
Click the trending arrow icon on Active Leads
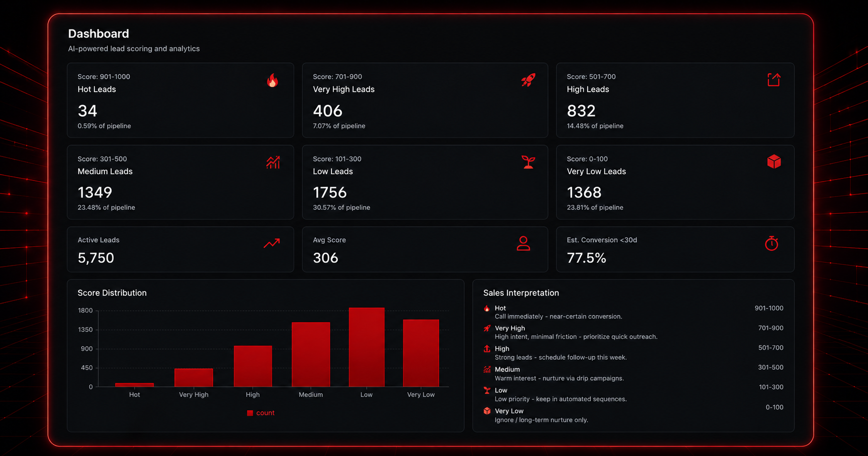tap(272, 243)
